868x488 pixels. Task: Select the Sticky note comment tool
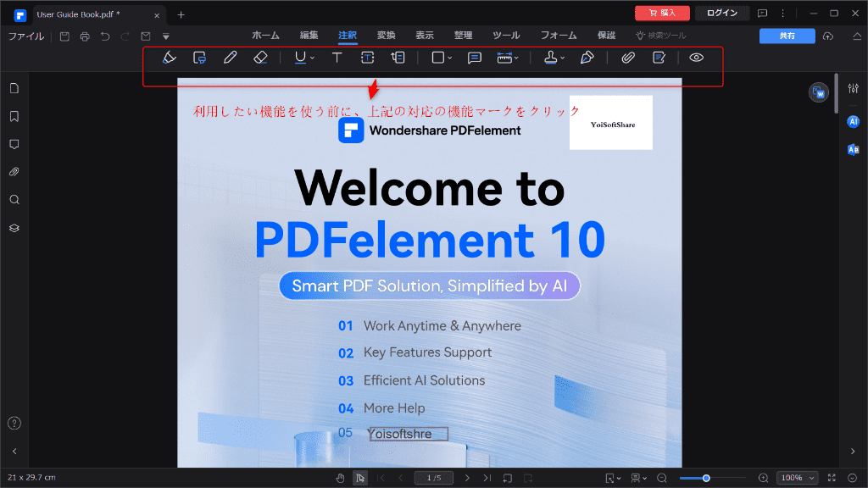pos(475,58)
